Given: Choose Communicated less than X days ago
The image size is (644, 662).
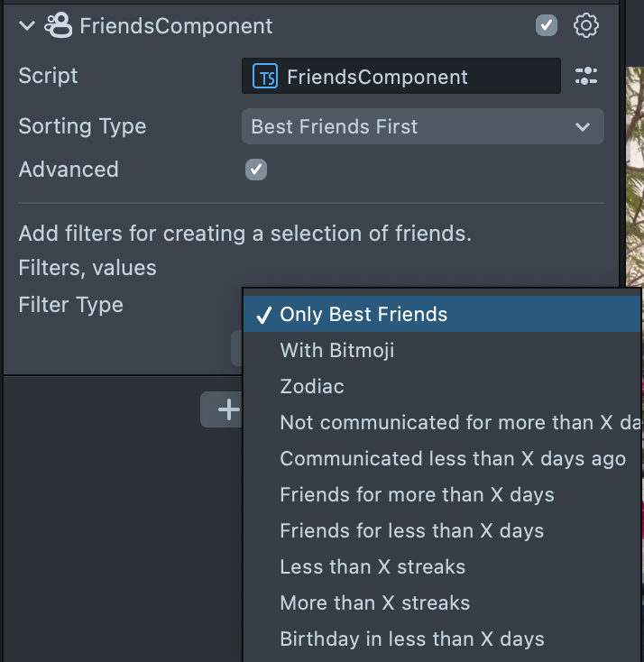Looking at the screenshot, I should pos(452,458).
